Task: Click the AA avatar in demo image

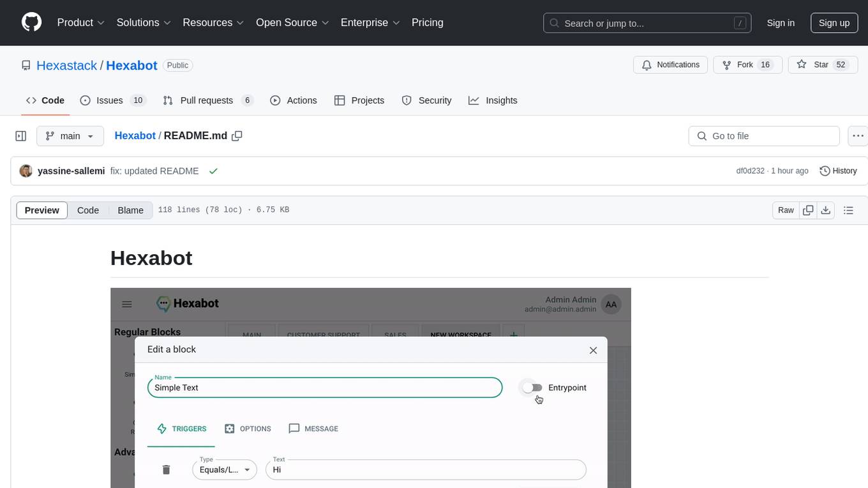Action: [611, 305]
